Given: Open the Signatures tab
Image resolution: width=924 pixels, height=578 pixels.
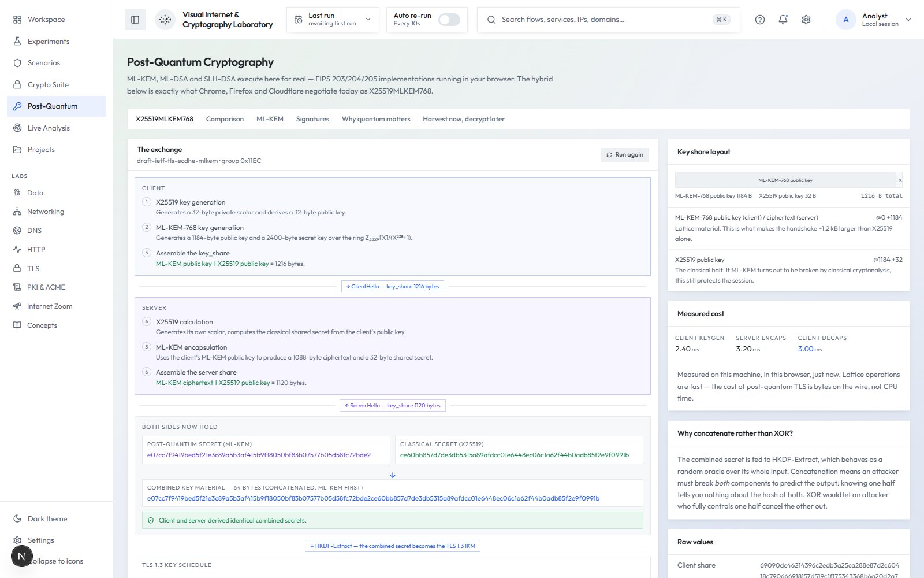Looking at the screenshot, I should click(312, 119).
